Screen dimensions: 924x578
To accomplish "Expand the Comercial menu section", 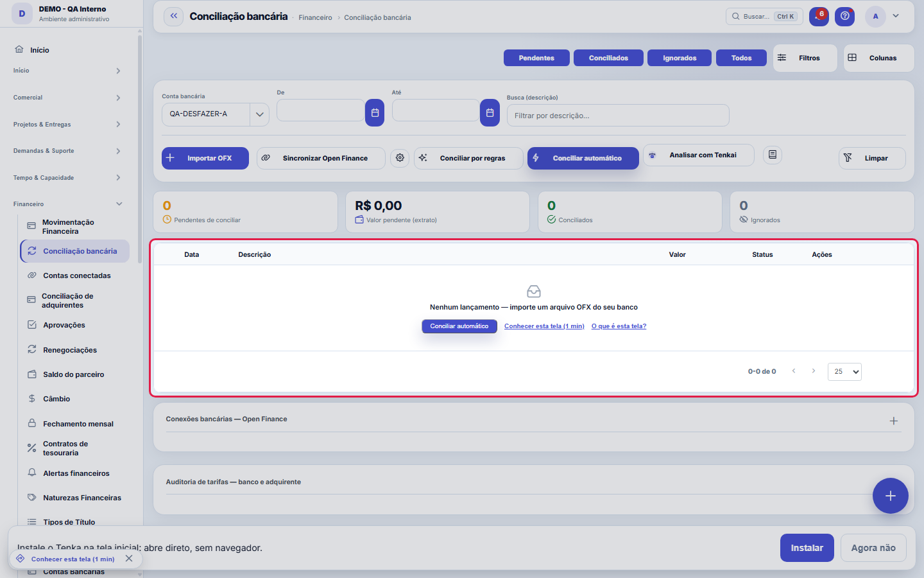I will pos(67,98).
